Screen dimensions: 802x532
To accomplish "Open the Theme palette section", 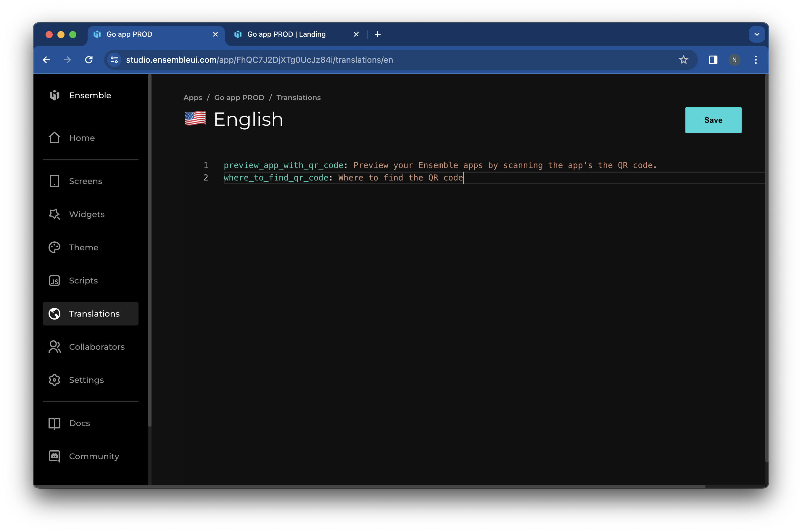I will 54,247.
